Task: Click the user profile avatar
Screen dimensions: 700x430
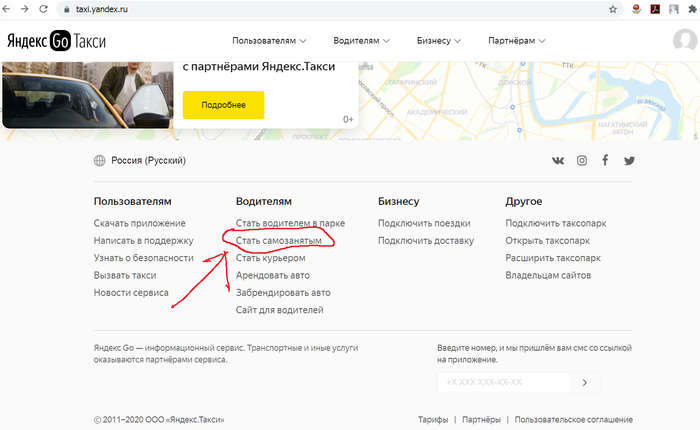Action: click(x=685, y=41)
